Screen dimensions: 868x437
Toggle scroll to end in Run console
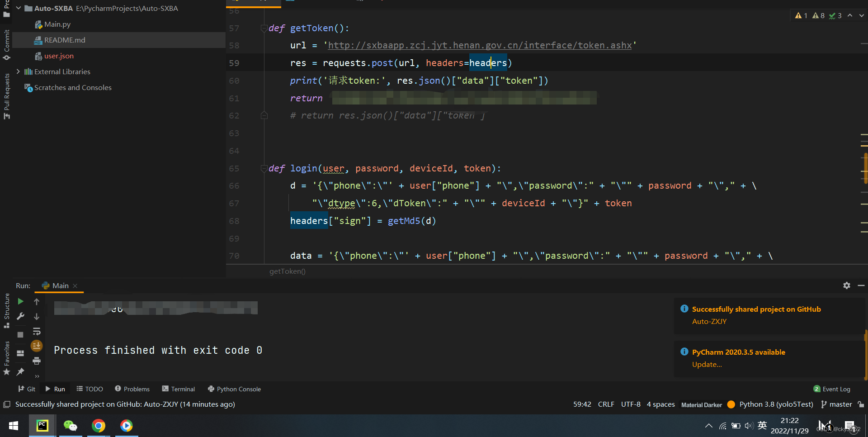coord(37,346)
